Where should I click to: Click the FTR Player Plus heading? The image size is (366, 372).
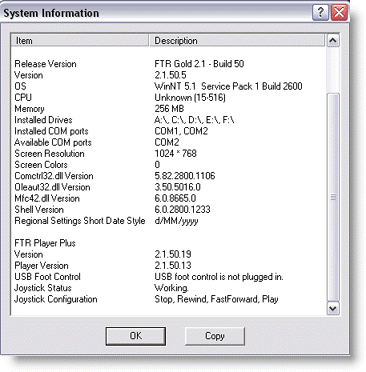click(45, 243)
